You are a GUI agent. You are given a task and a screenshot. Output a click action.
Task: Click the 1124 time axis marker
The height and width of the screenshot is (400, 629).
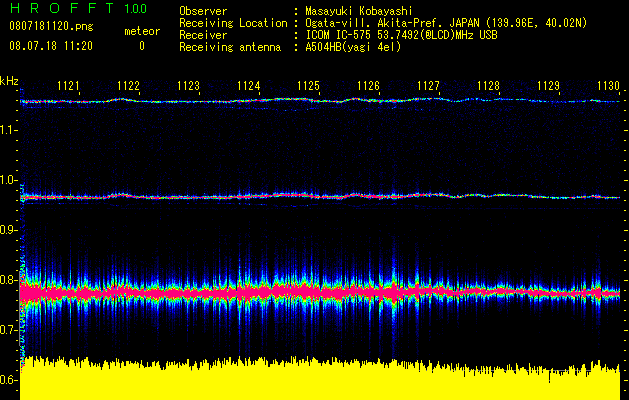pyautogui.click(x=248, y=86)
